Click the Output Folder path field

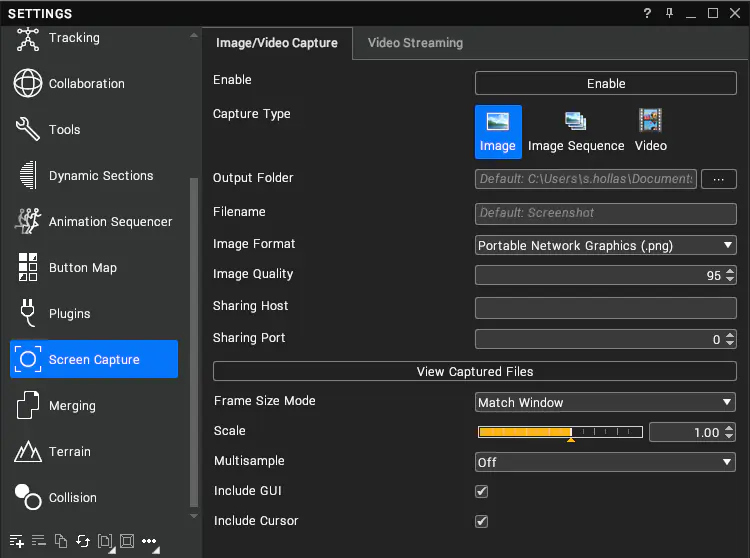[x=585, y=179]
